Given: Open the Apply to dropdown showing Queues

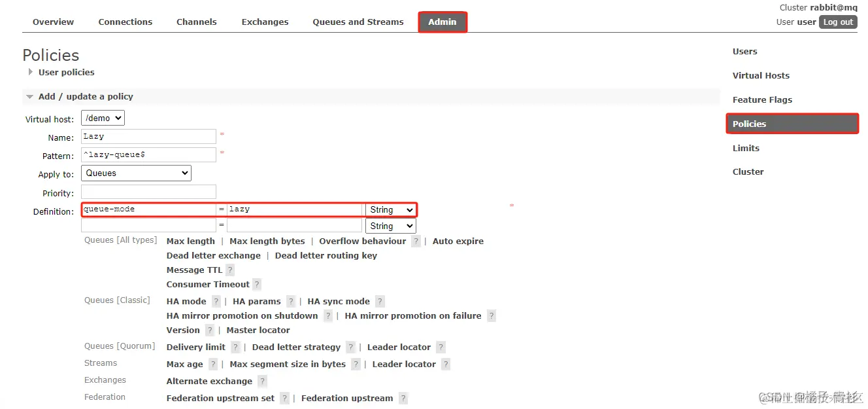Looking at the screenshot, I should [x=136, y=173].
